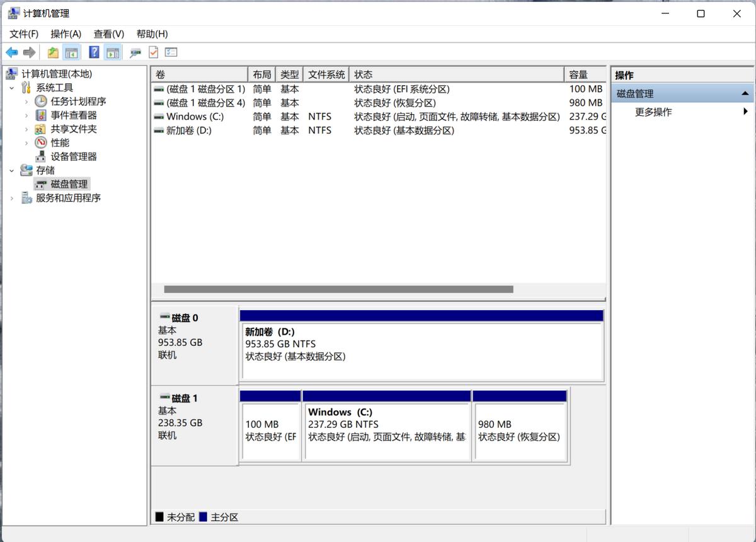Image resolution: width=756 pixels, height=542 pixels.
Task: Click the checklist settings toolbar icon
Action: 171,52
